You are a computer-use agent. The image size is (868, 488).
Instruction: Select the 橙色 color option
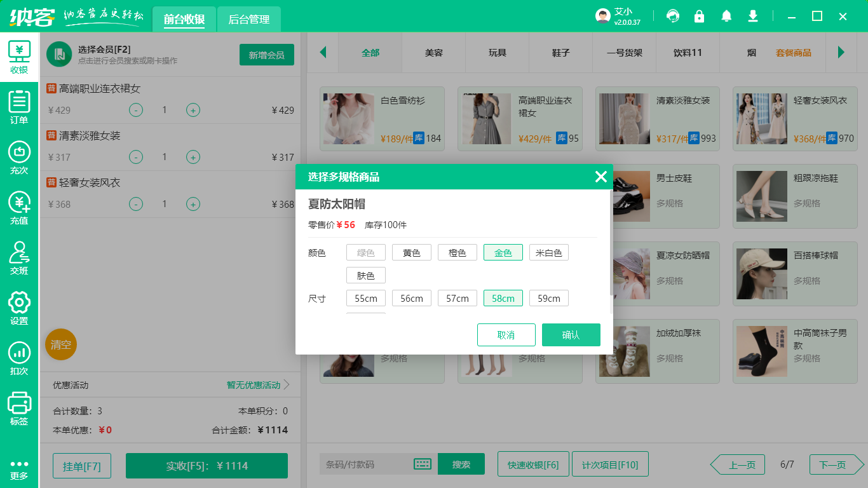458,253
